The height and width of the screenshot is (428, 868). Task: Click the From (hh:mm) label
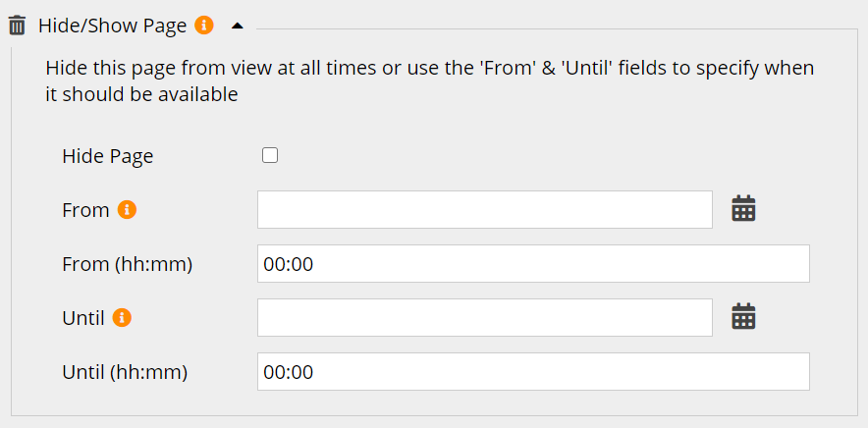(127, 264)
